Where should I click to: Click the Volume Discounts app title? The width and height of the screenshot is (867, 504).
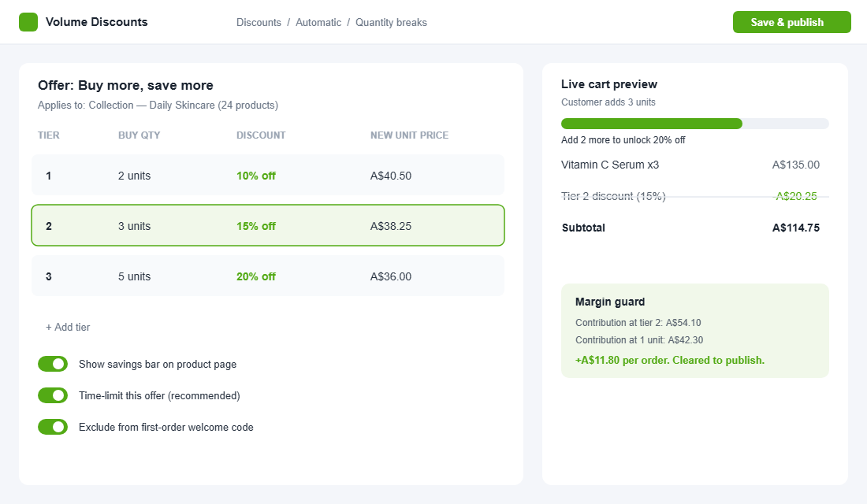click(x=97, y=22)
